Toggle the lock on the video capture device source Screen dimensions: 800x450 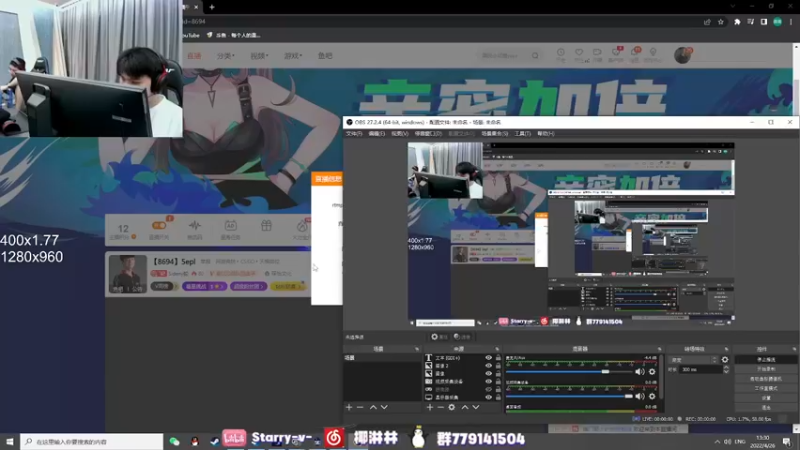pyautogui.click(x=498, y=381)
